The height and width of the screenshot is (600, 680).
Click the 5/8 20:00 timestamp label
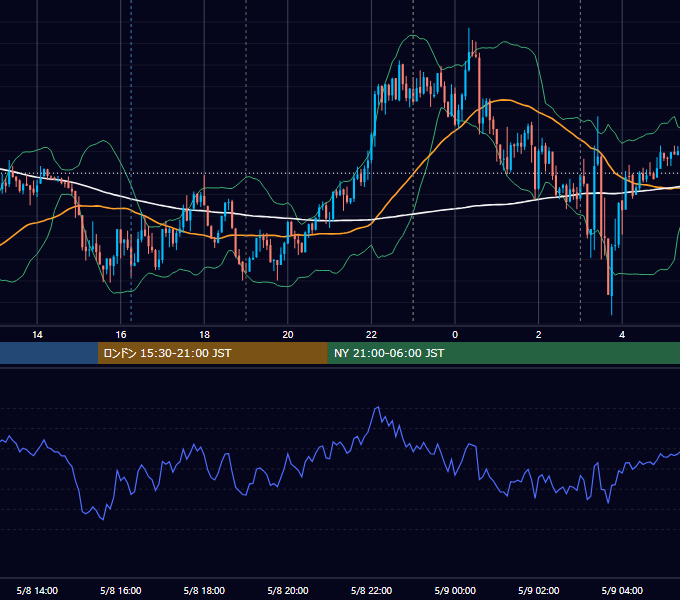288,590
